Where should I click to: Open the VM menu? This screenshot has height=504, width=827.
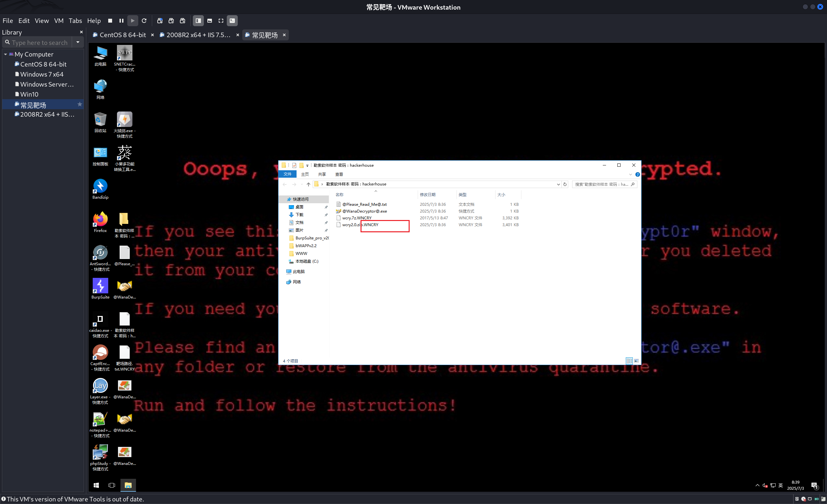[59, 21]
